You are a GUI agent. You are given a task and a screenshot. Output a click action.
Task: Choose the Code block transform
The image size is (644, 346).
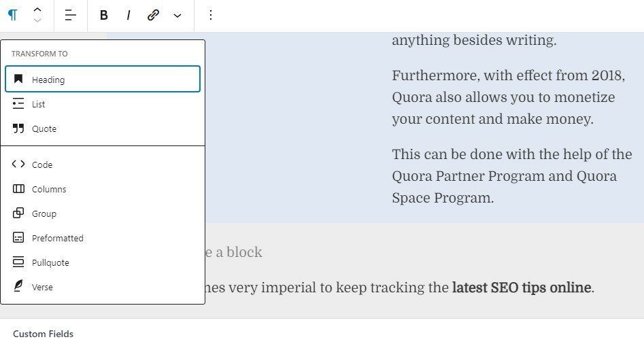coord(103,165)
